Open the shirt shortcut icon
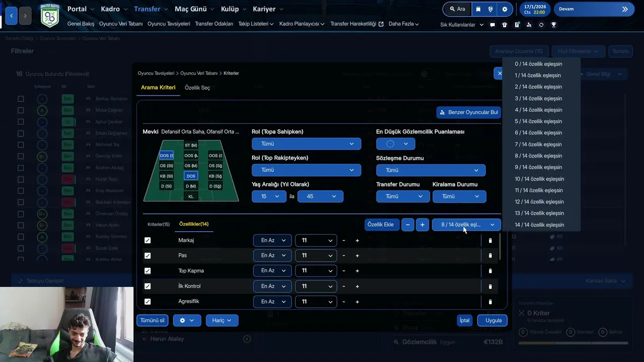The width and height of the screenshot is (644, 362). pos(505,25)
